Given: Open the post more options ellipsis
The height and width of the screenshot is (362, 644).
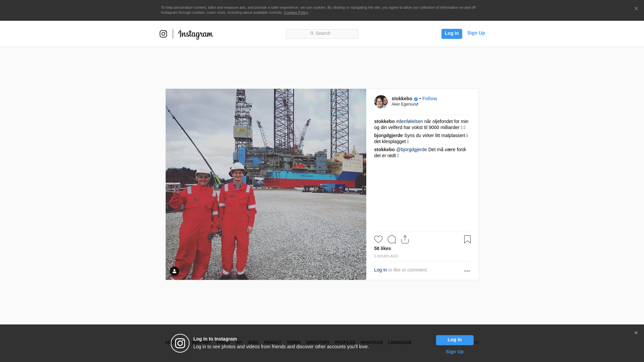Looking at the screenshot, I should pos(467,271).
